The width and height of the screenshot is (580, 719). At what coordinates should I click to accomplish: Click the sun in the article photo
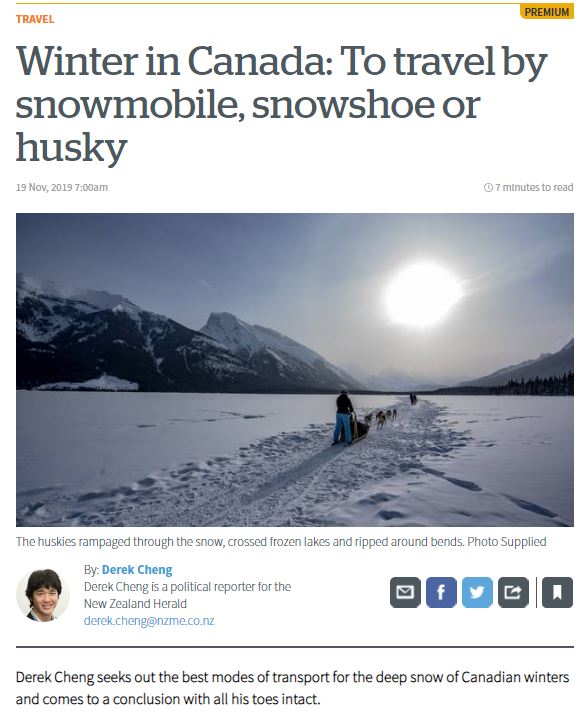(421, 296)
